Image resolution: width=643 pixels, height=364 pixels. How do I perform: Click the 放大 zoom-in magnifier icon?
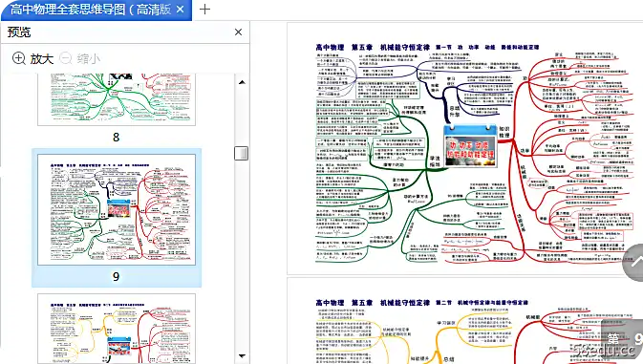tap(19, 58)
